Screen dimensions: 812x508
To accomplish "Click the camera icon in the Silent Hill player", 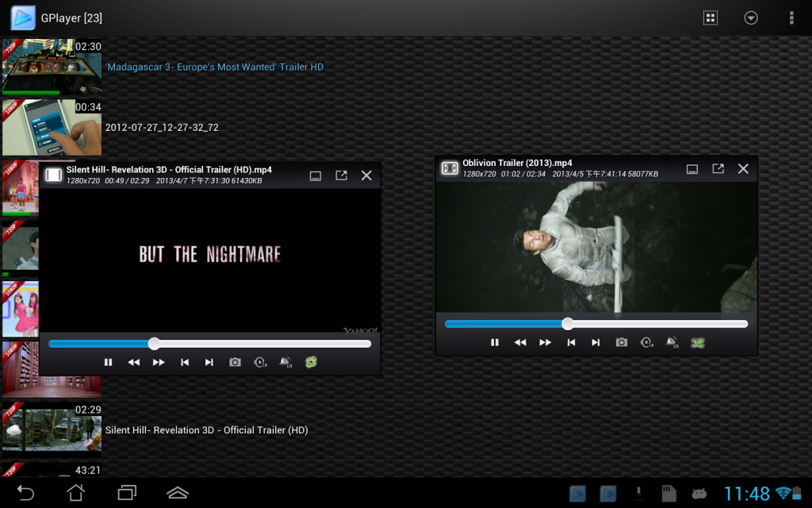I will pyautogui.click(x=235, y=362).
